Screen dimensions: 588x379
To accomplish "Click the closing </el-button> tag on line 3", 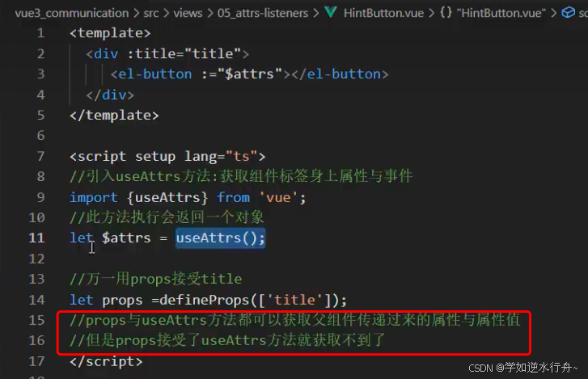I will 340,74.
